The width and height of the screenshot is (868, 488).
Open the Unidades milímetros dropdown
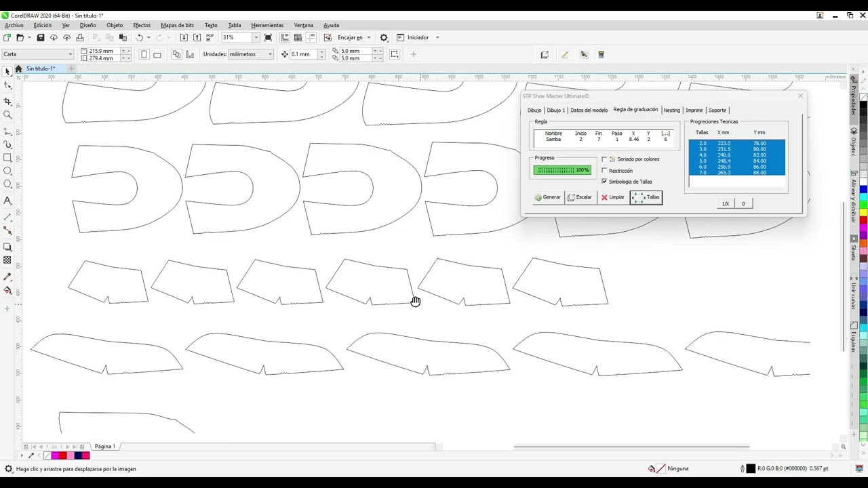pos(270,54)
